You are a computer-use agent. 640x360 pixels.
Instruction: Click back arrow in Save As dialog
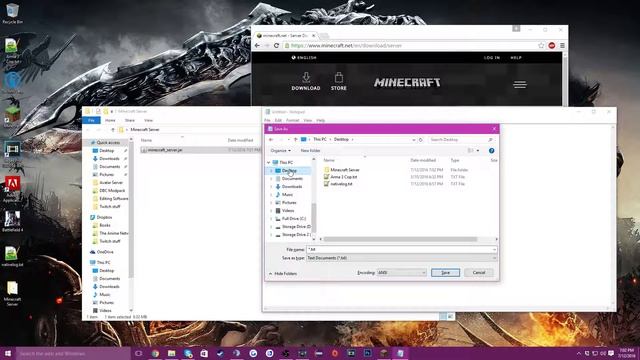tap(271, 140)
